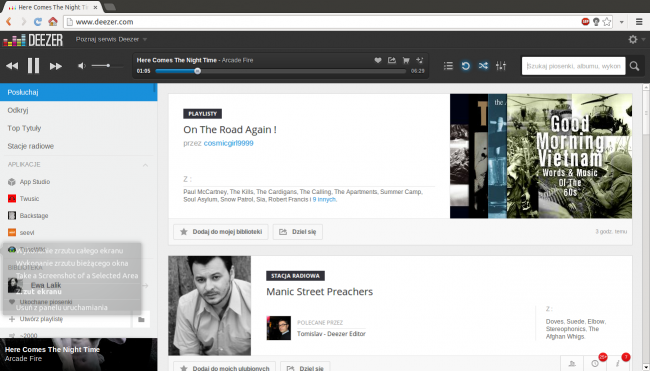Select the Posłuchaj sidebar tab
The height and width of the screenshot is (371, 650).
coord(78,92)
